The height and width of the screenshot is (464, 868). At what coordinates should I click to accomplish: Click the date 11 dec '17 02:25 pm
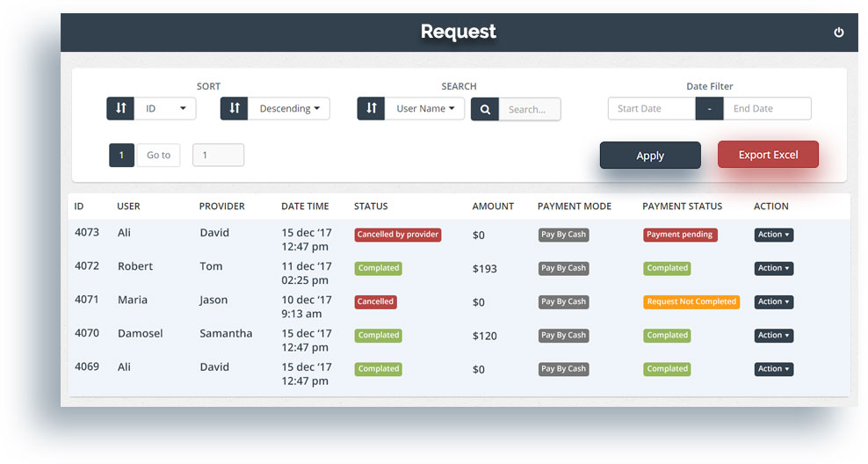tap(306, 273)
